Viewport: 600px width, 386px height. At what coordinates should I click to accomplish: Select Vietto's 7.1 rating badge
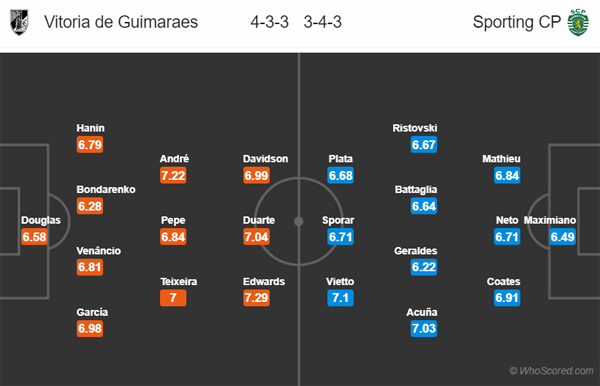pos(341,298)
